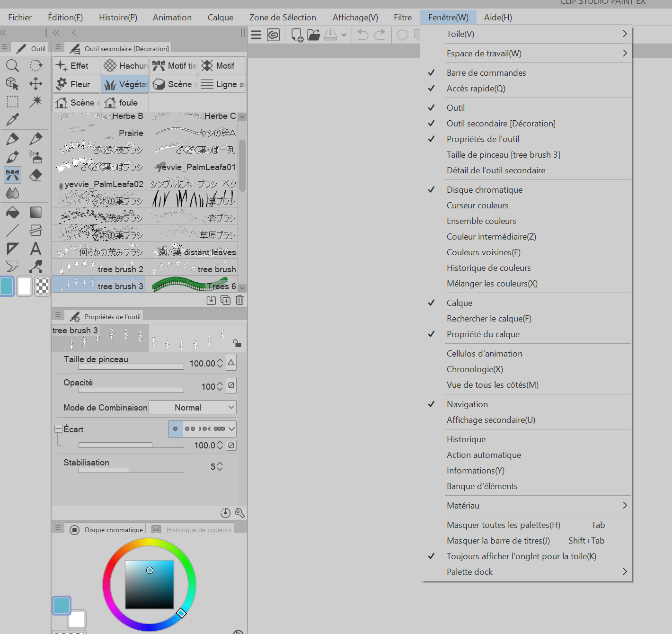The height and width of the screenshot is (634, 672).
Task: Select the Pencil tool
Action: (x=35, y=139)
